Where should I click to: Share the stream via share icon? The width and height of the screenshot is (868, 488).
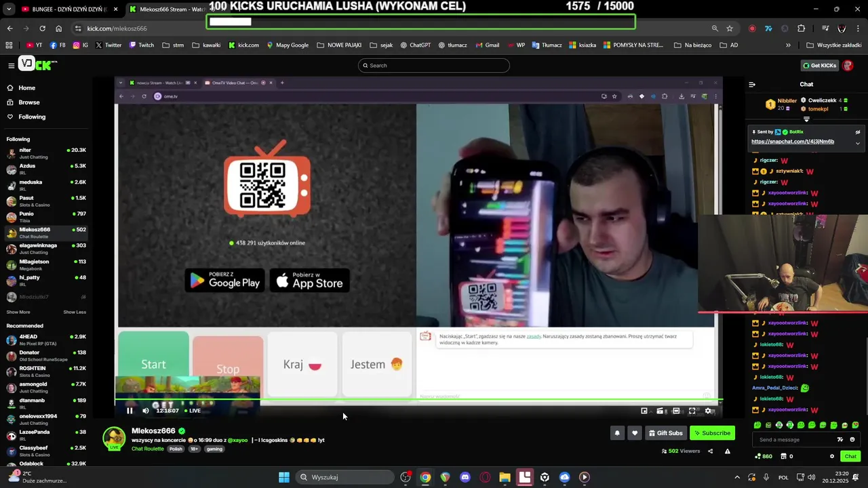[x=710, y=451]
